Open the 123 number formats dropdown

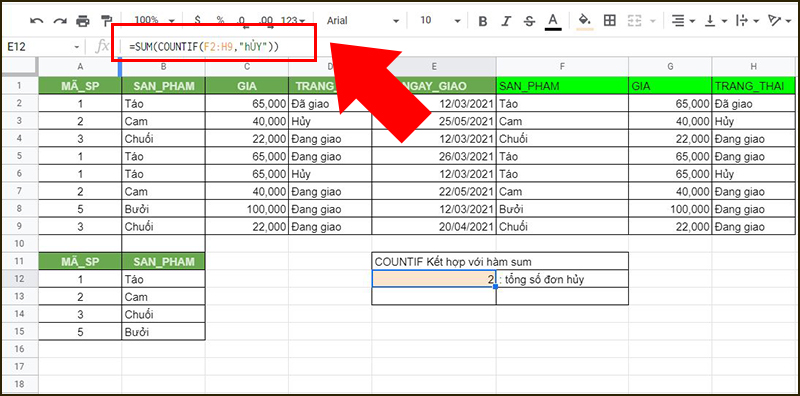click(x=293, y=21)
